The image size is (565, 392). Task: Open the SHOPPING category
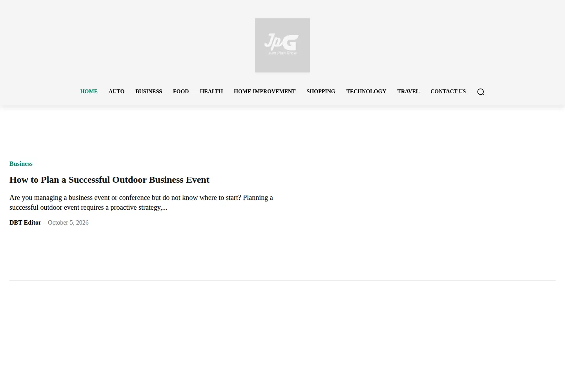(321, 91)
